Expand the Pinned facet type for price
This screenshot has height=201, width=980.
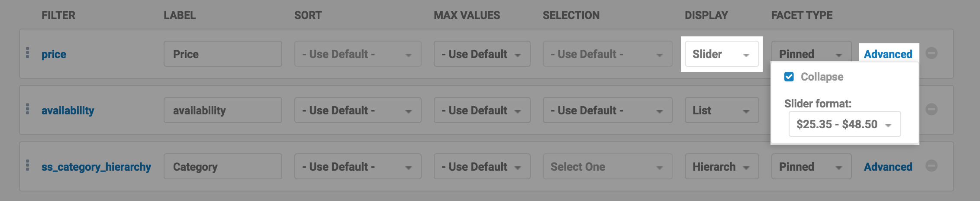click(811, 54)
